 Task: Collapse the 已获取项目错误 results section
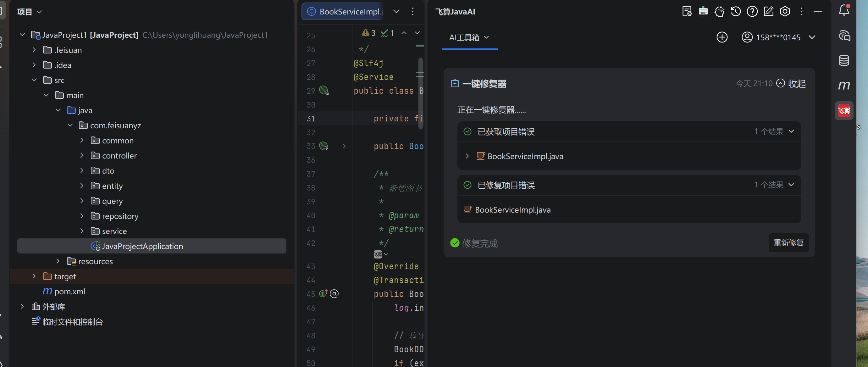pos(791,131)
